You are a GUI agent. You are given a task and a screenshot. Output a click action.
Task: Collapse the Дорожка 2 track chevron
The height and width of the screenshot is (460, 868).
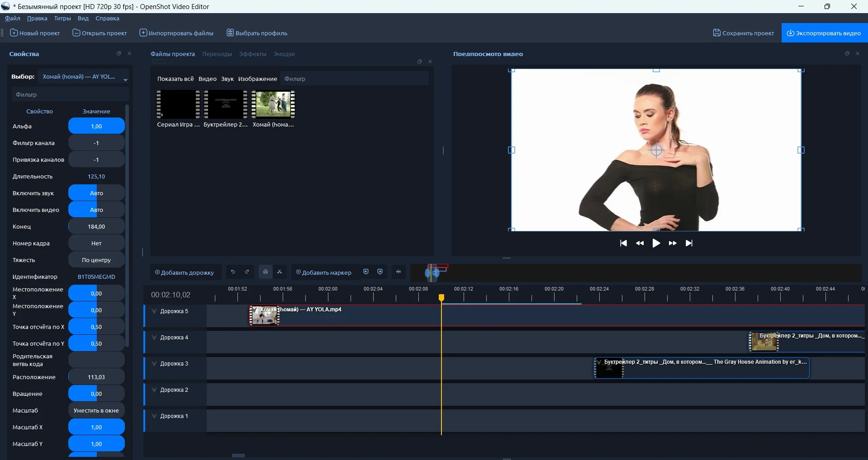(154, 390)
